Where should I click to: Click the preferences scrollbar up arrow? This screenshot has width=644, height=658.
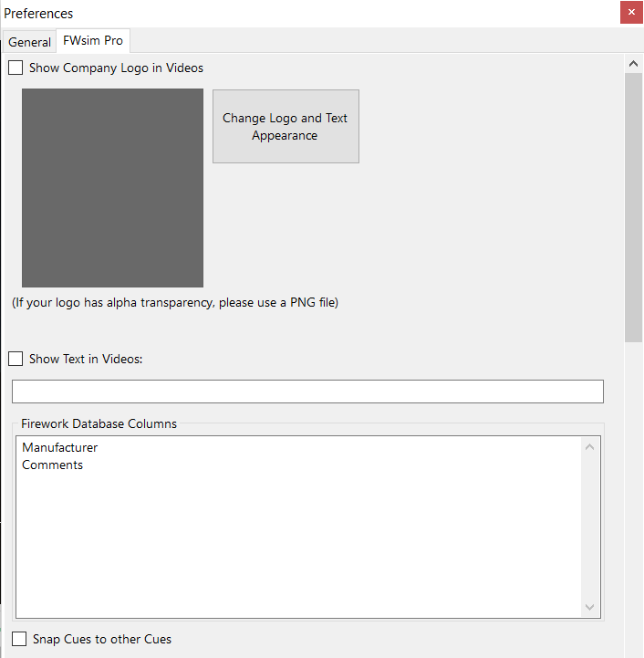[x=634, y=64]
